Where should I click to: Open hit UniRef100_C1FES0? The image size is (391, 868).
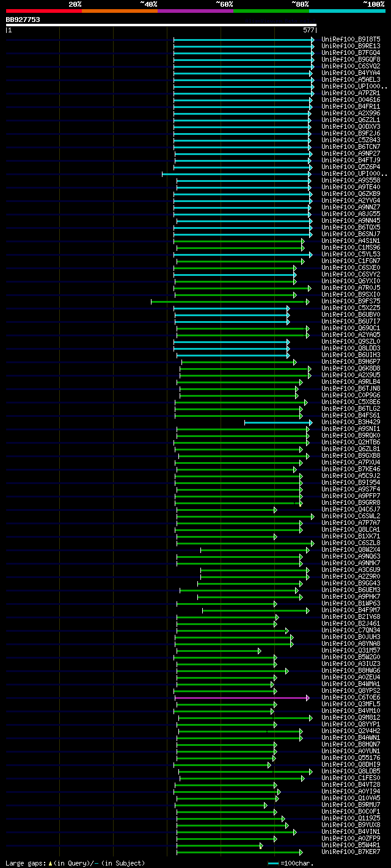351,778
